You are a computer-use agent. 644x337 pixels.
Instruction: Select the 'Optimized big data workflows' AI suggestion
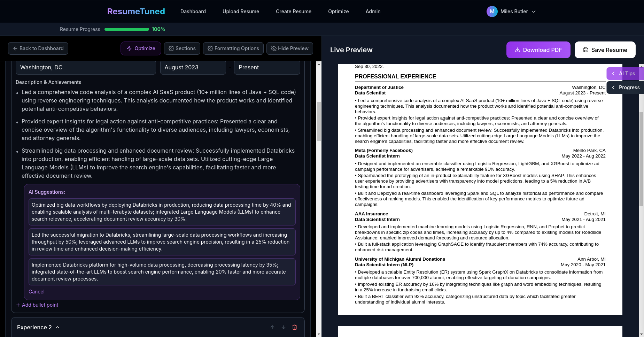(x=162, y=212)
